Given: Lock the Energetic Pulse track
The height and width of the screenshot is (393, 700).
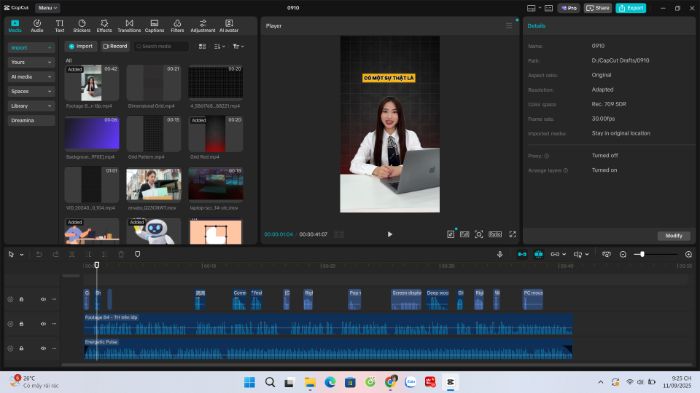Looking at the screenshot, I should (x=21, y=348).
